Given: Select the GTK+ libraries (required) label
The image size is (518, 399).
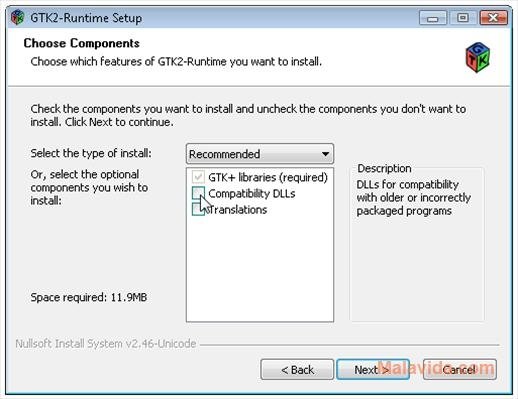Looking at the screenshot, I should [x=268, y=177].
